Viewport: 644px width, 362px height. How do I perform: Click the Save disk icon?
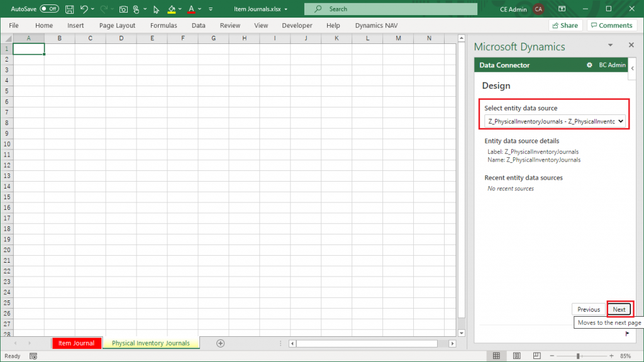[69, 9]
